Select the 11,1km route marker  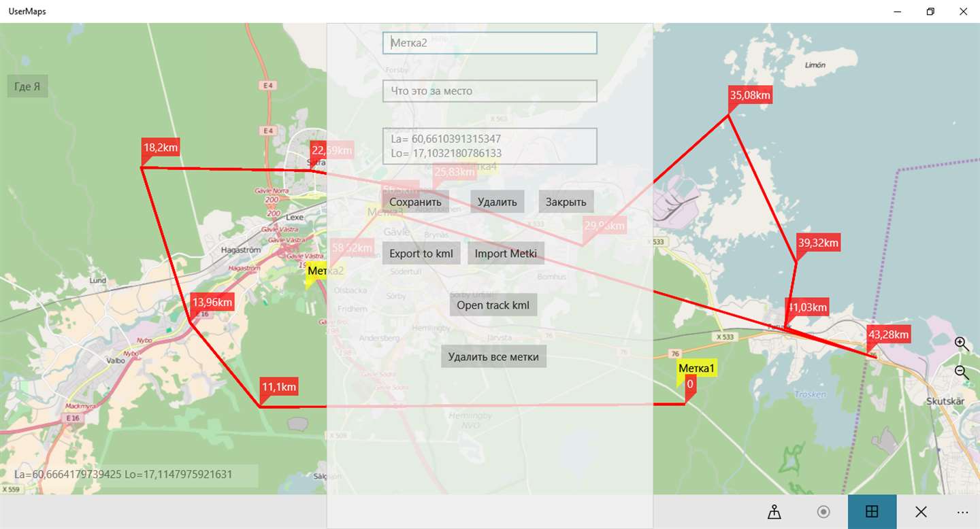pos(279,387)
